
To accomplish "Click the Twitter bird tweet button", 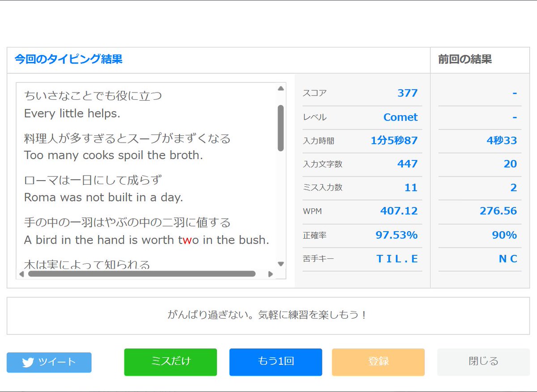I will click(x=49, y=362).
